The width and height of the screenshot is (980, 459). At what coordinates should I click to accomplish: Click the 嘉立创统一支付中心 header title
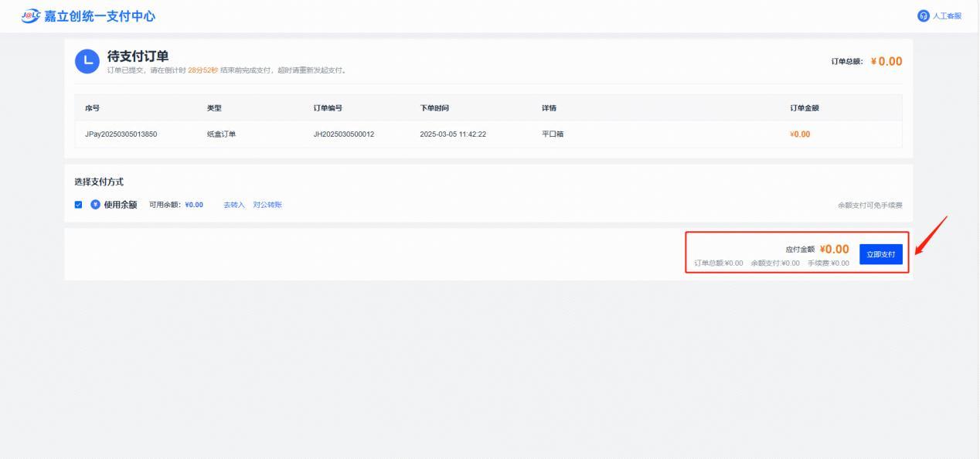[x=94, y=16]
